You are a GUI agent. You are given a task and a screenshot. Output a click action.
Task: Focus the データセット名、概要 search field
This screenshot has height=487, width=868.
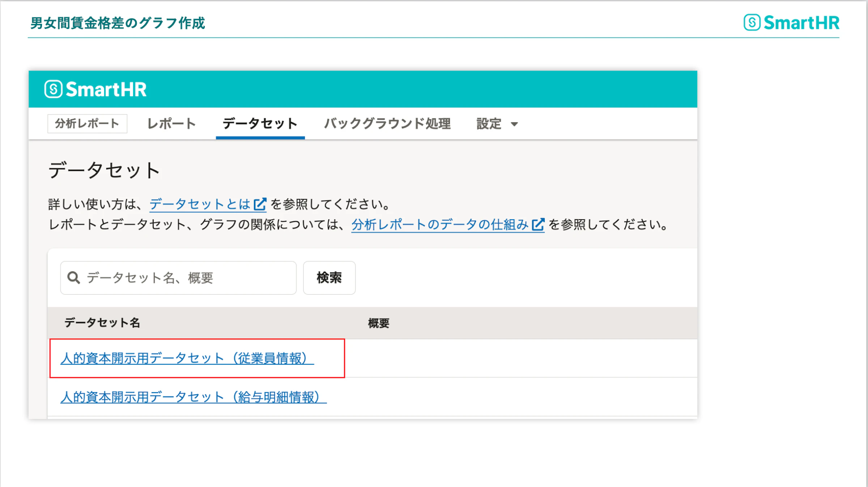click(x=178, y=278)
